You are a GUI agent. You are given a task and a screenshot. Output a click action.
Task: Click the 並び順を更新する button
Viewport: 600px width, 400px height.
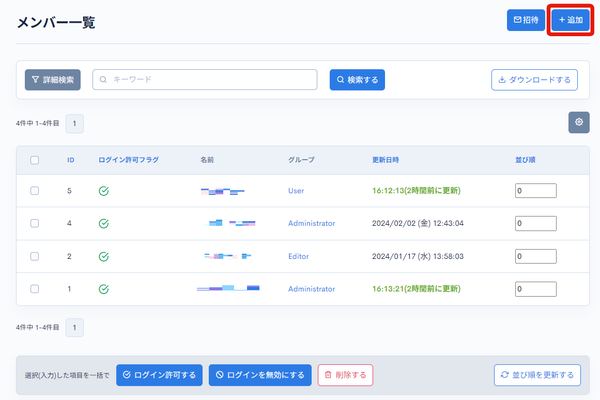coord(537,375)
